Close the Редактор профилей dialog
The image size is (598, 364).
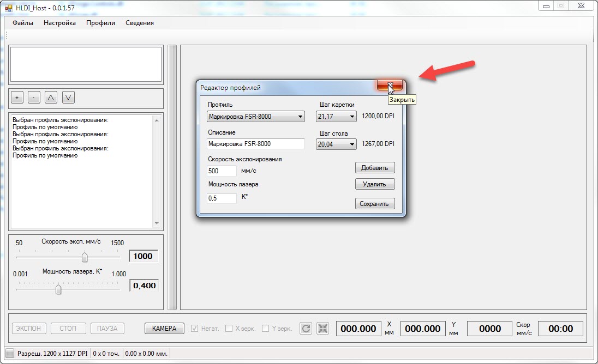point(390,86)
